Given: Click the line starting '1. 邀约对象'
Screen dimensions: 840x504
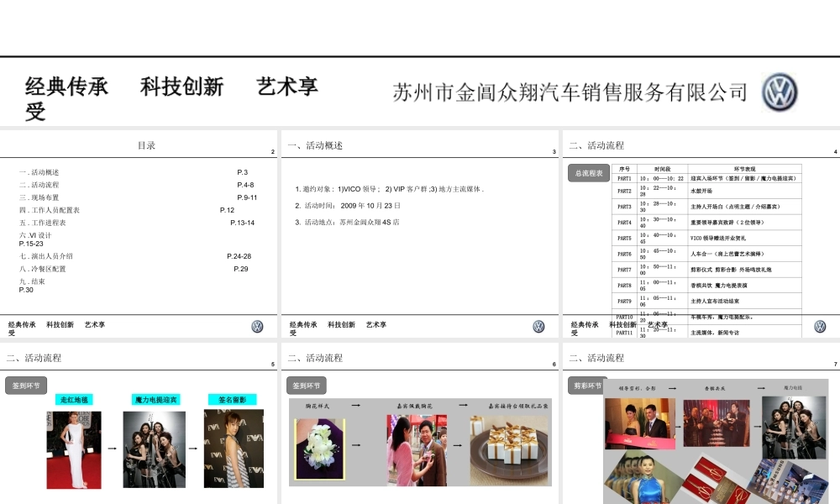Looking at the screenshot, I should pos(390,189).
